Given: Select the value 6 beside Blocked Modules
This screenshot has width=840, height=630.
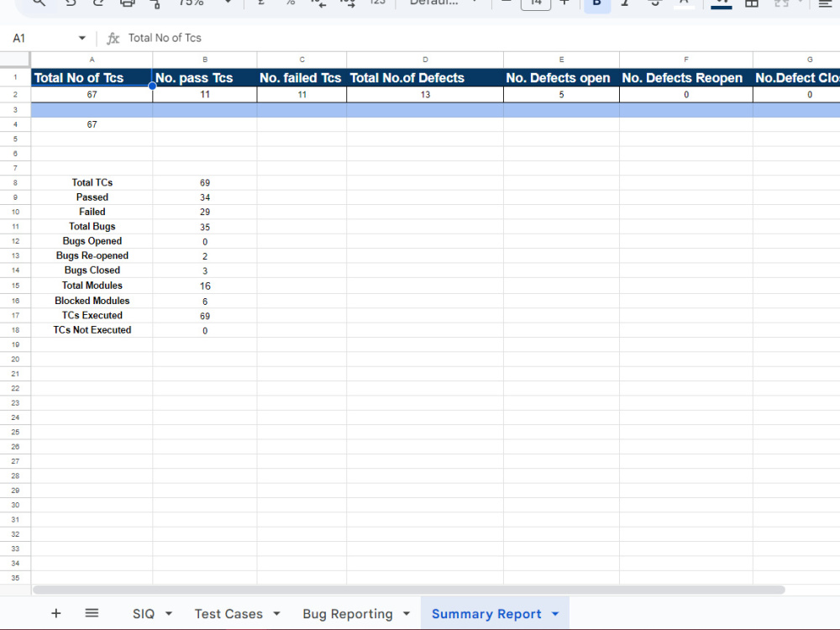Looking at the screenshot, I should [205, 301].
